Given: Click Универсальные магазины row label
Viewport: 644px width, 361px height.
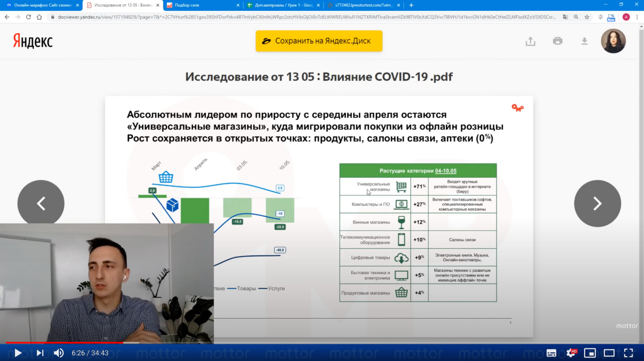Looking at the screenshot, I should (x=373, y=186).
